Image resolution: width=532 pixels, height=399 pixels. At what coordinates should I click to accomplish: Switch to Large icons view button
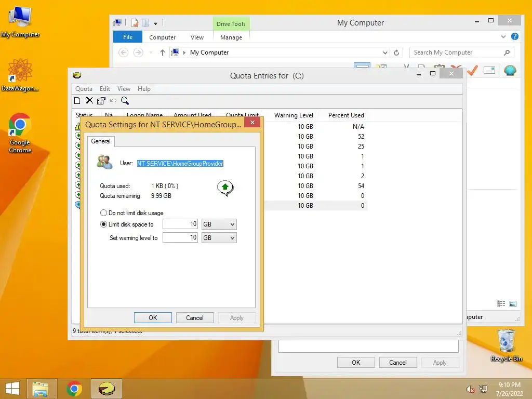click(x=513, y=303)
